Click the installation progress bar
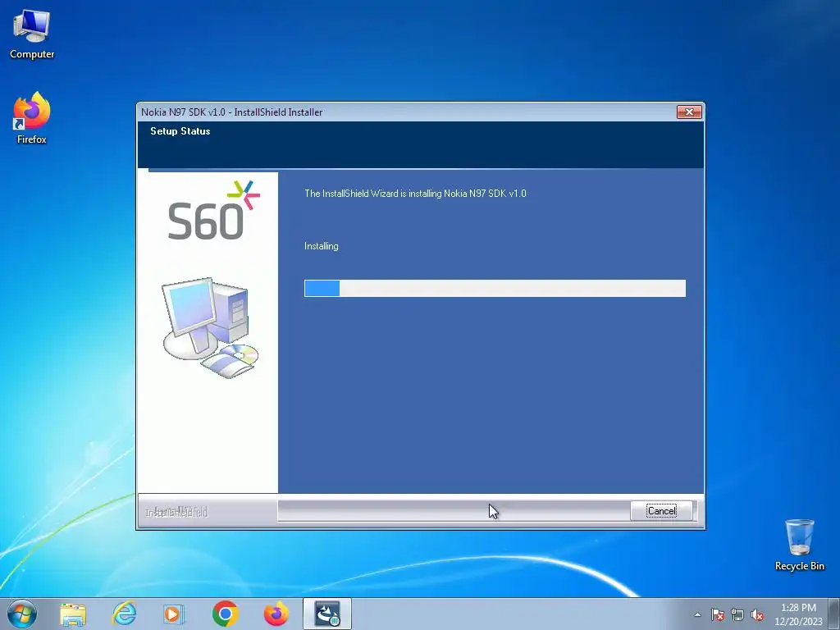 (x=495, y=288)
